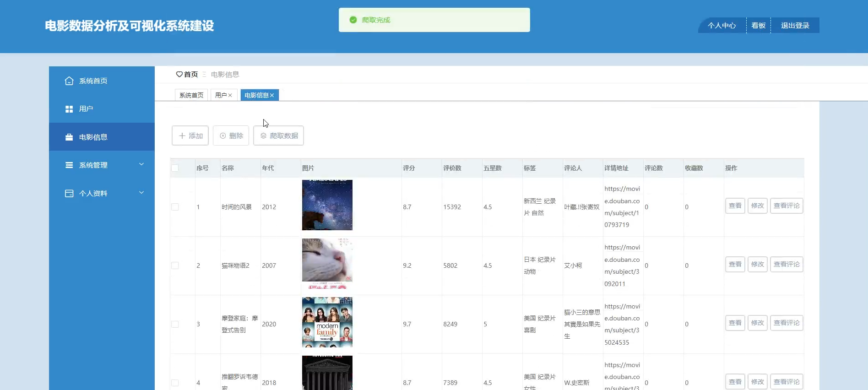Click the 时间的风景 starry sky poster

(327, 205)
